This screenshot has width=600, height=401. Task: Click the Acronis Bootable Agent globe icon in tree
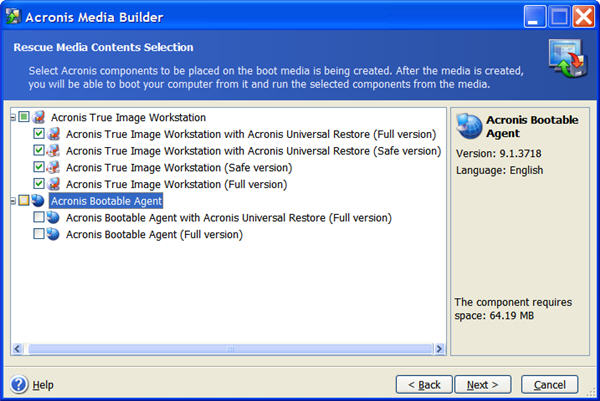click(38, 200)
